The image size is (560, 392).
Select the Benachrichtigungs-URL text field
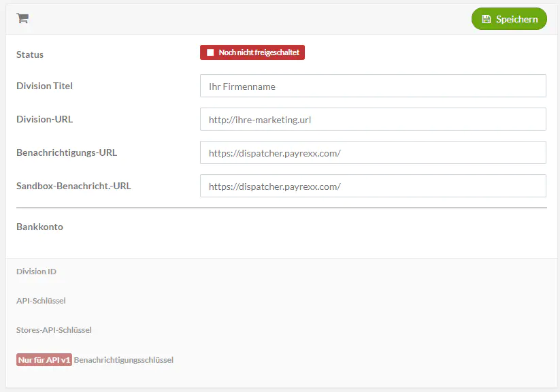click(x=373, y=153)
